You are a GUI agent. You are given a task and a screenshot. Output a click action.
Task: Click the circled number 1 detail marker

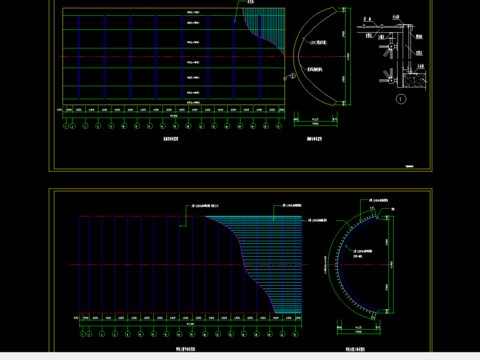coord(401,99)
